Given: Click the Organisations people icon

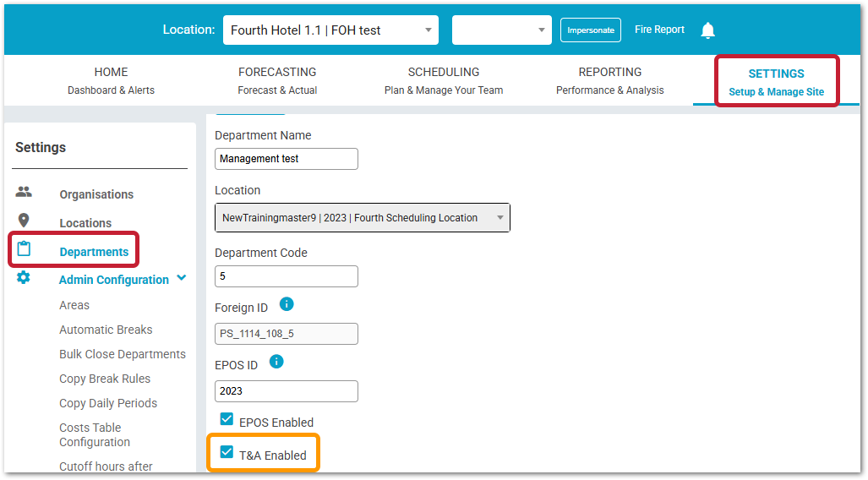Looking at the screenshot, I should [24, 192].
